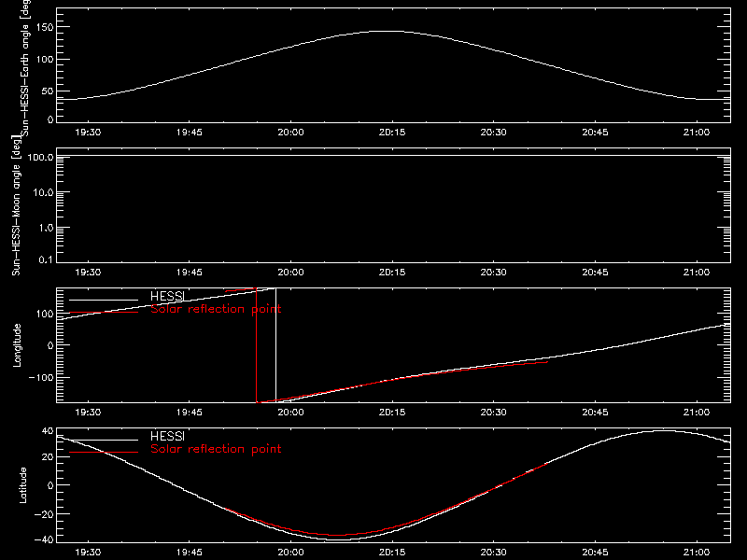
Task: Click the Latitude y-axis label
Action: [22, 485]
